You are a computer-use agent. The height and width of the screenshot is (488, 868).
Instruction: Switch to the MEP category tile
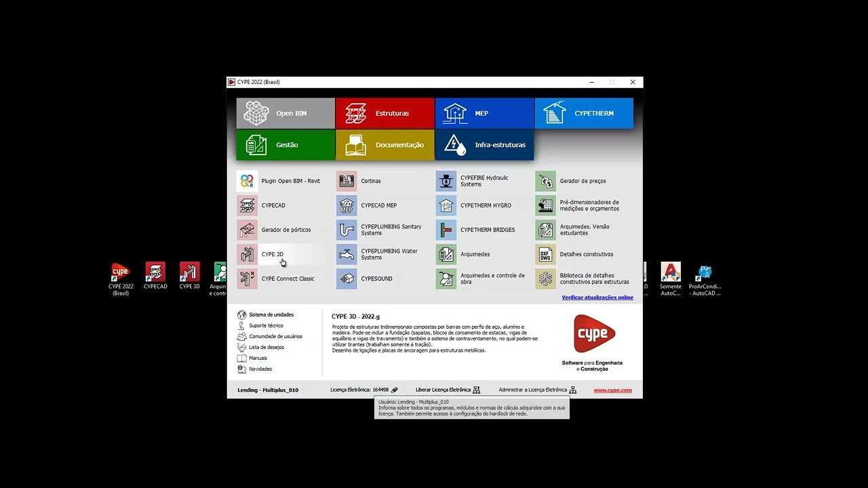484,113
